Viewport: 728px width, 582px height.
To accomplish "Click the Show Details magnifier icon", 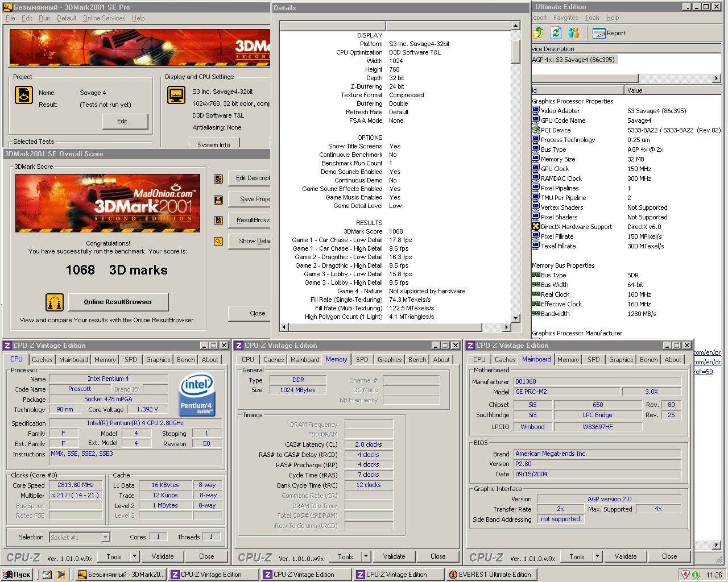I will point(218,242).
